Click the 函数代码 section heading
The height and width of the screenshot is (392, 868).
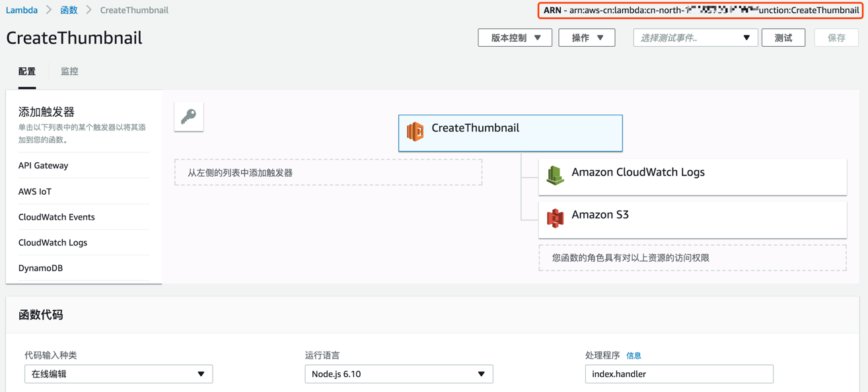[x=41, y=315]
